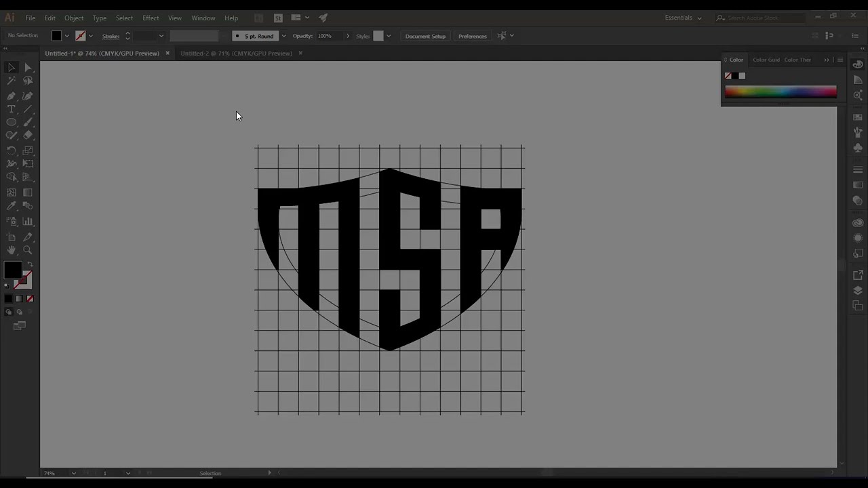Screen dimensions: 868x488
Task: Select the Rotate tool
Action: point(12,150)
